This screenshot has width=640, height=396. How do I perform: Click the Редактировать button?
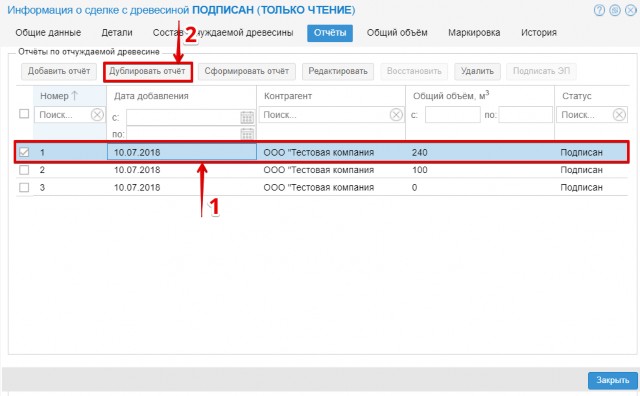click(x=338, y=71)
